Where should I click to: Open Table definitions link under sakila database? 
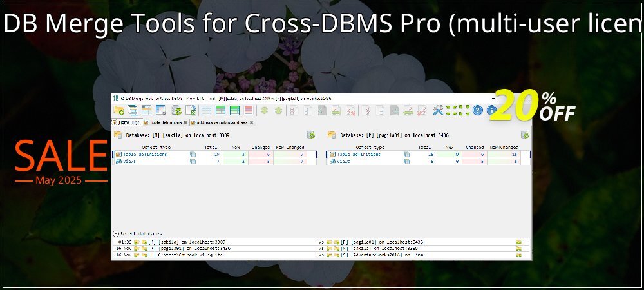click(x=145, y=155)
